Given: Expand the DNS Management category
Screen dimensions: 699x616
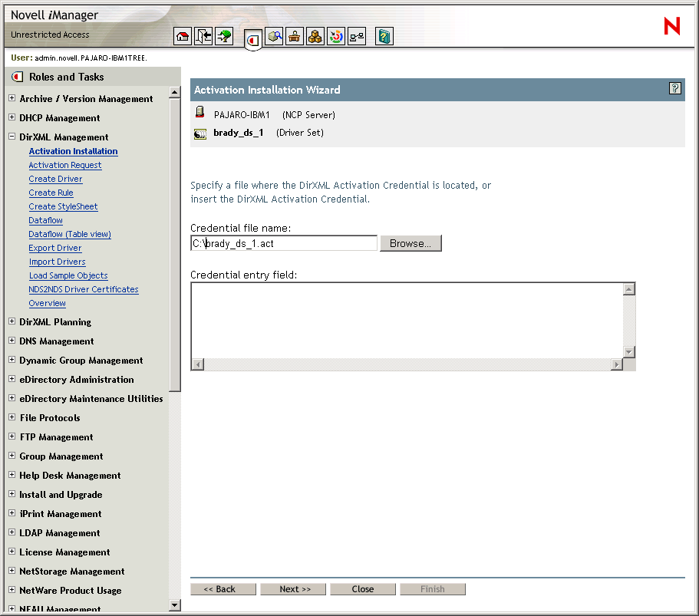Looking at the screenshot, I should click(11, 341).
